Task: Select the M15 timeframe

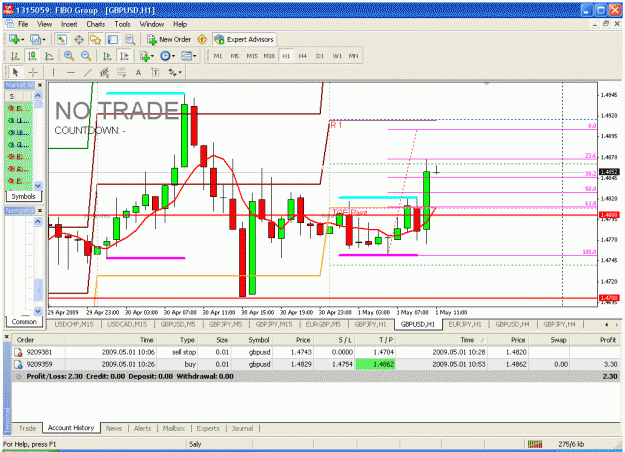Action: coord(252,56)
